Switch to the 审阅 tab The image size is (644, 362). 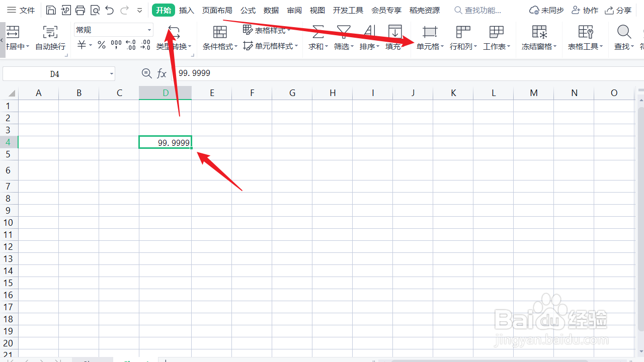tap(294, 10)
